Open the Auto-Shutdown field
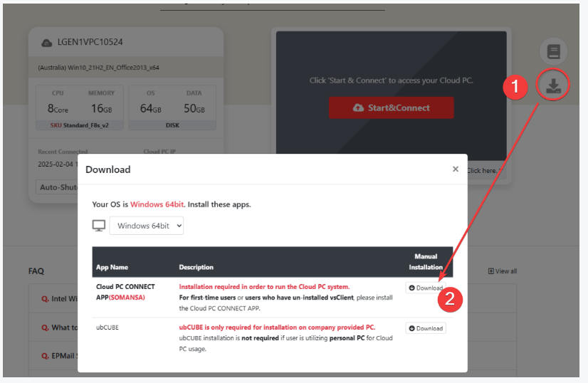 pos(57,187)
